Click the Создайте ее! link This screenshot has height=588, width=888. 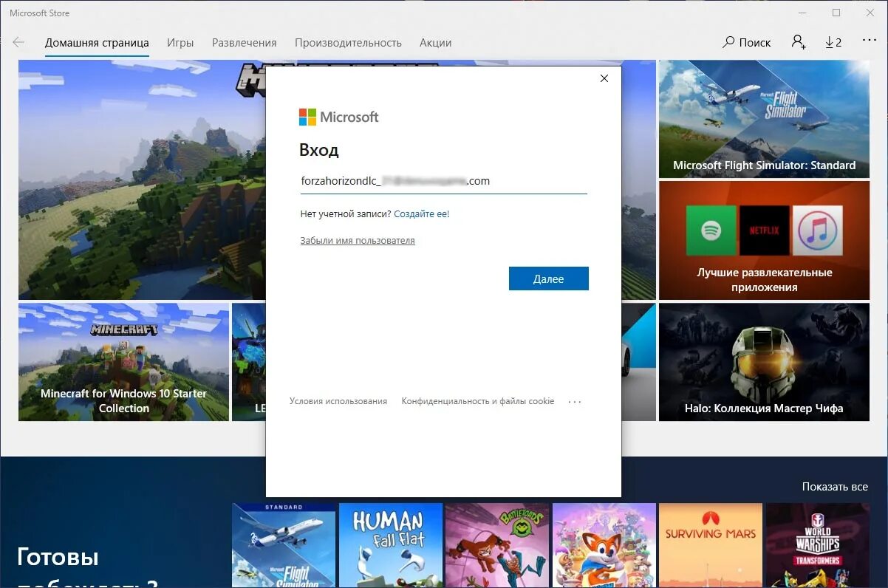[x=421, y=214]
